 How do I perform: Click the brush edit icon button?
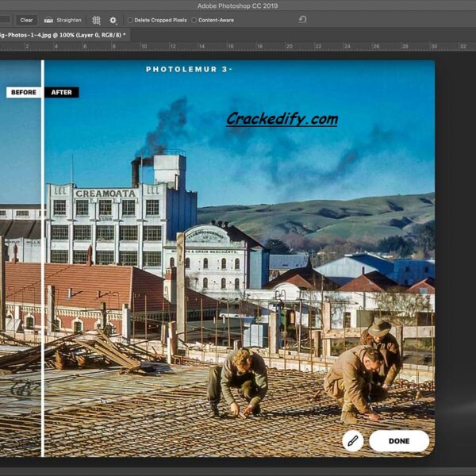click(x=353, y=440)
